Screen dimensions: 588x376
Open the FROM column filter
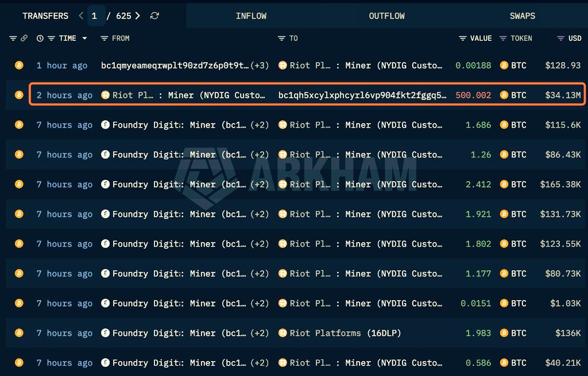click(x=105, y=39)
